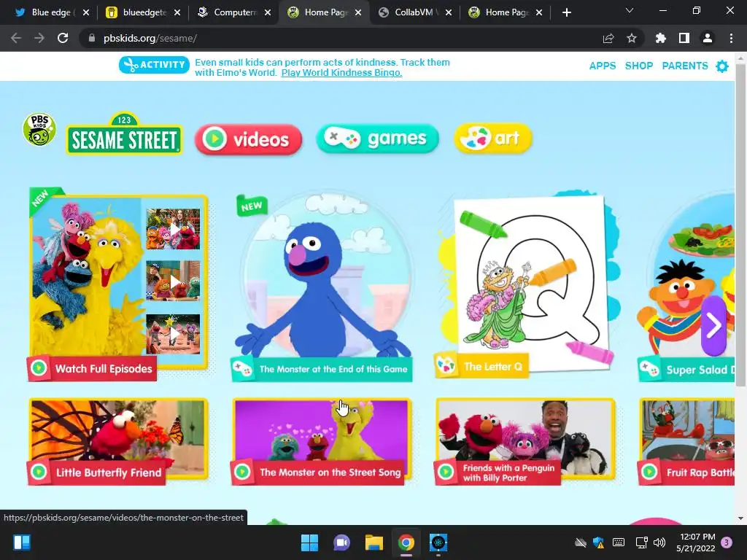Click play icon on Little Butterfly Friend label
This screenshot has width=747, height=560.
point(39,472)
